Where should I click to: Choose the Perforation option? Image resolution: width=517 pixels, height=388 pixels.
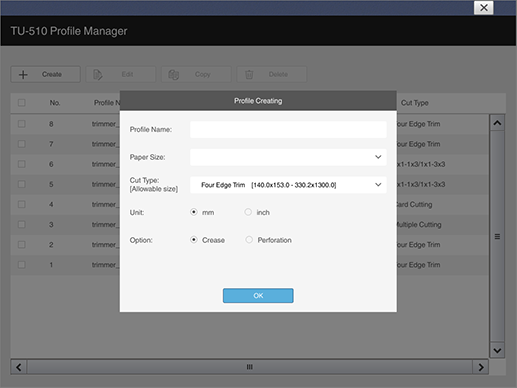pyautogui.click(x=249, y=240)
